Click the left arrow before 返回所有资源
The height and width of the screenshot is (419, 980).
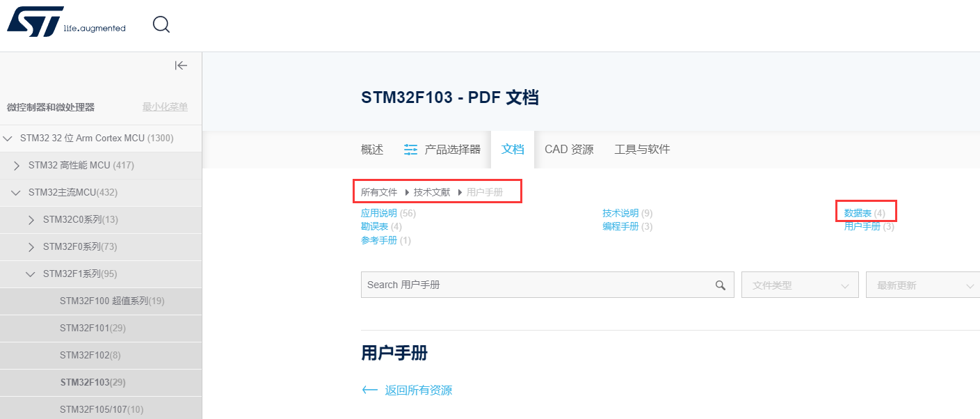tap(369, 390)
